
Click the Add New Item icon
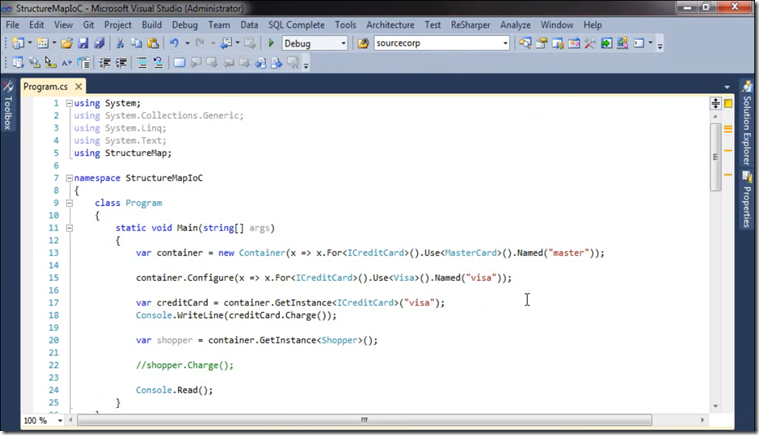click(x=42, y=43)
